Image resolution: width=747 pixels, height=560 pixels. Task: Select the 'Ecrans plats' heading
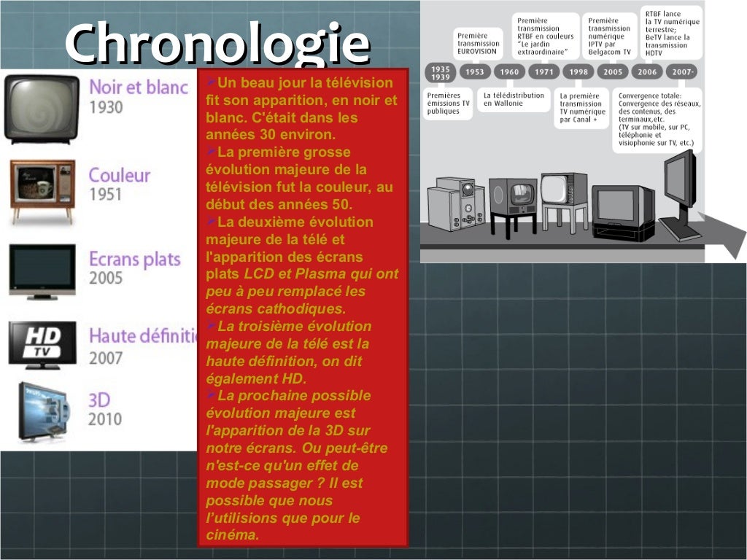click(x=135, y=259)
